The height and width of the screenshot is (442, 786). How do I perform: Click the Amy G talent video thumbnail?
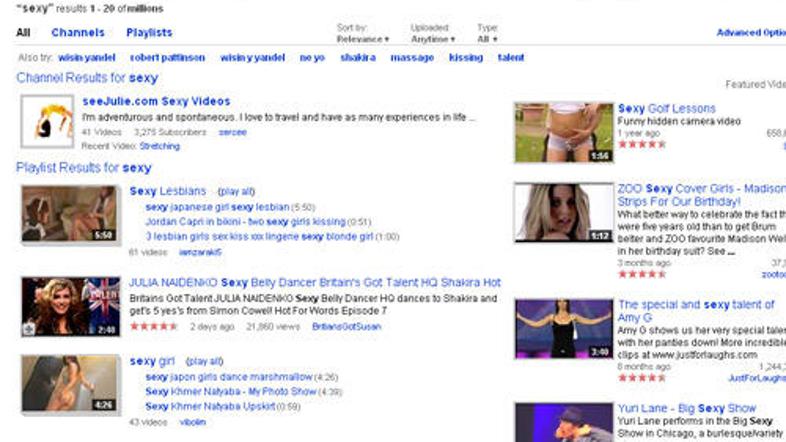coord(563,328)
